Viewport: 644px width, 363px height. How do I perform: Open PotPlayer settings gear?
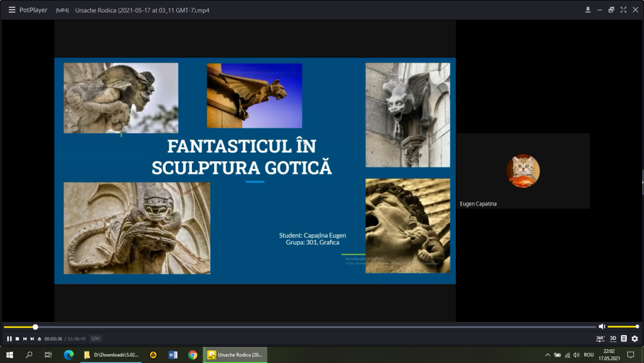634,339
